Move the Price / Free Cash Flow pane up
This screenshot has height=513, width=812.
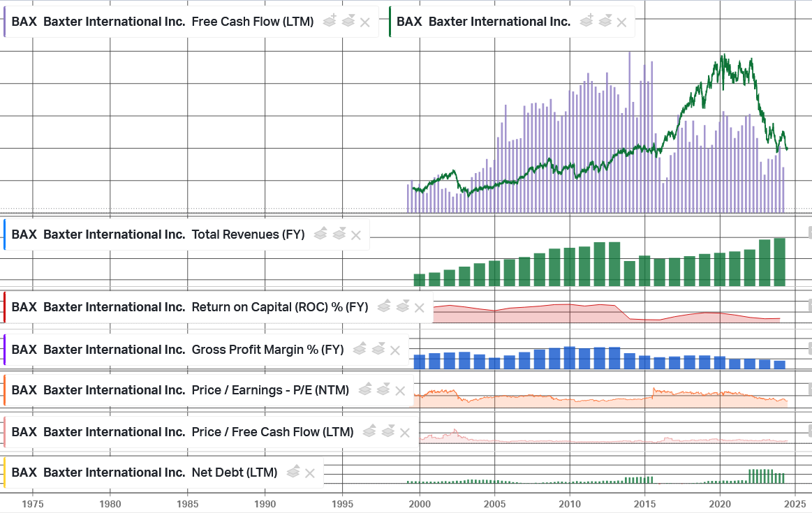click(x=369, y=431)
